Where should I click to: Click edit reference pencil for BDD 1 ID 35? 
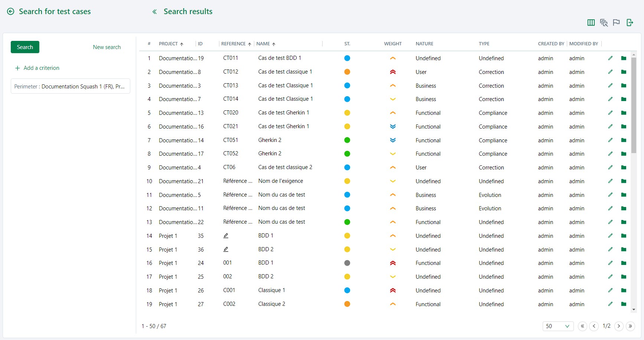(226, 236)
